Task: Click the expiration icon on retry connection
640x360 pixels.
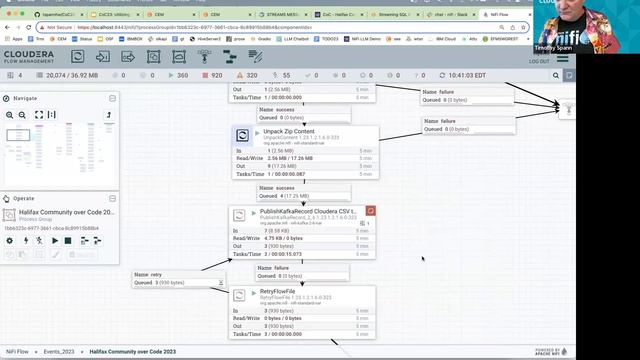Action: click(x=221, y=282)
